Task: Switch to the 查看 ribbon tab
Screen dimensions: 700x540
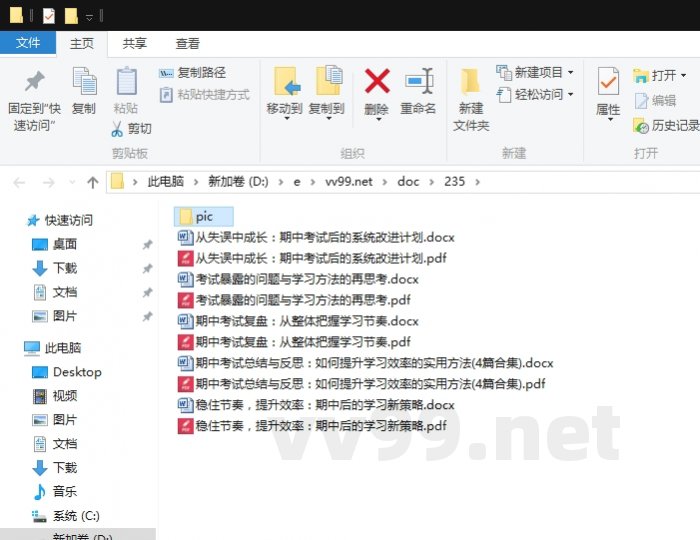Action: tap(188, 43)
